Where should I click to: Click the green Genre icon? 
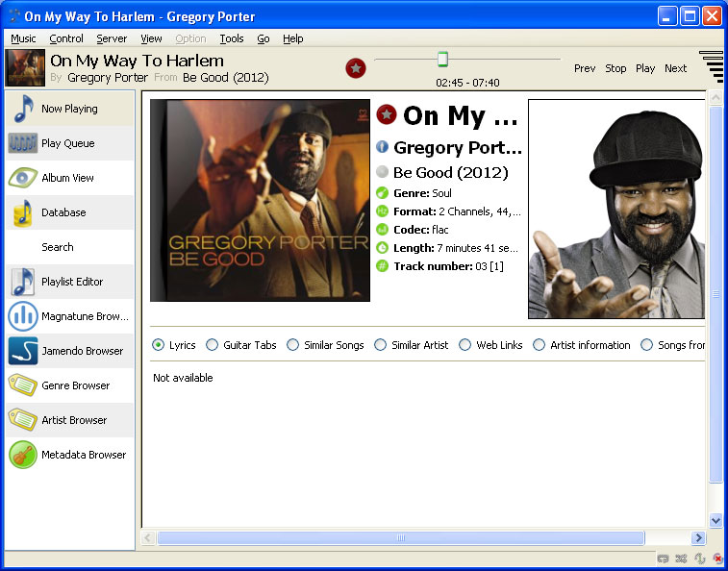point(382,192)
